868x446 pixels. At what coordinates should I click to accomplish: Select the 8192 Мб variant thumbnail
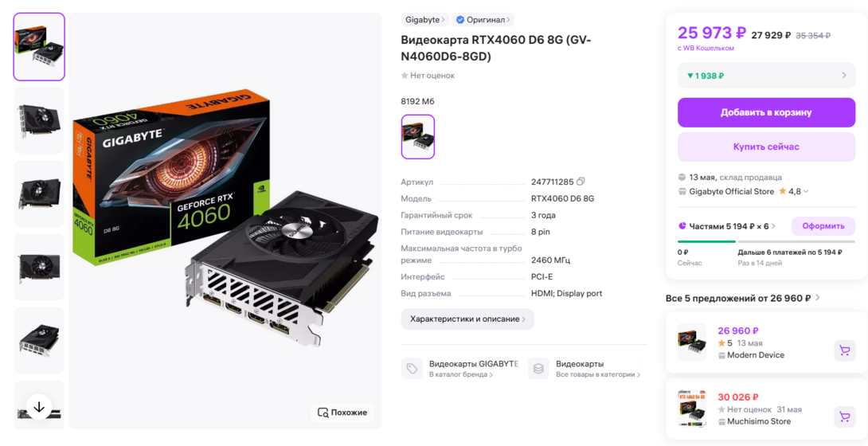point(418,137)
